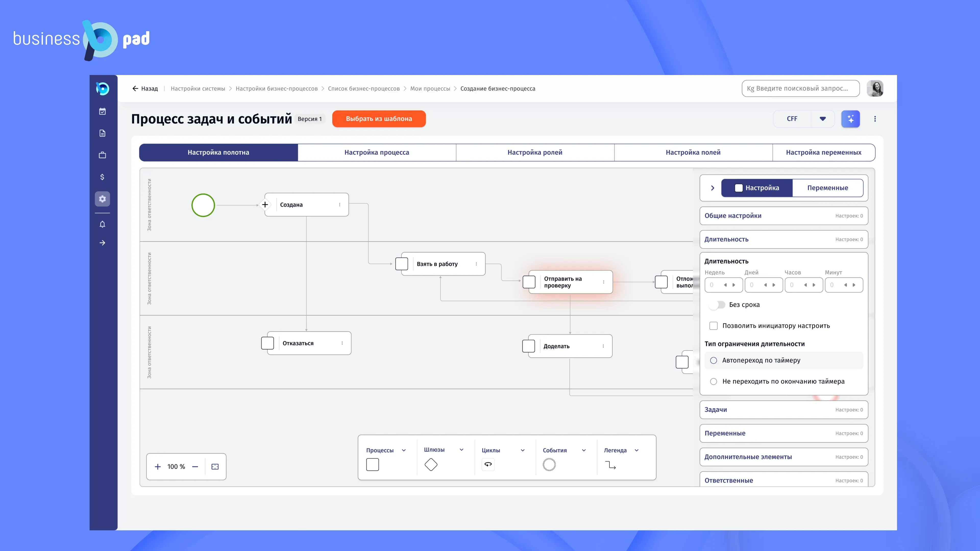The height and width of the screenshot is (551, 980).
Task: Open Настройки системы breadcrumb
Action: 198,89
